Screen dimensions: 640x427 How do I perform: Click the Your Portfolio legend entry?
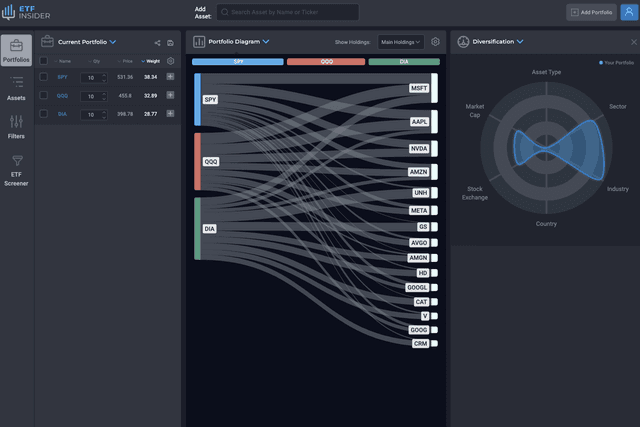616,63
